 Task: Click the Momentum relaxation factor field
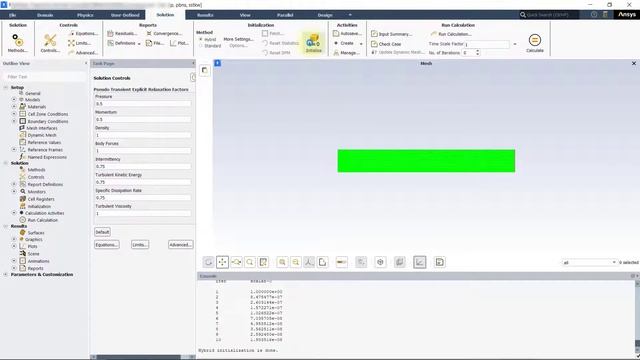tap(143, 120)
